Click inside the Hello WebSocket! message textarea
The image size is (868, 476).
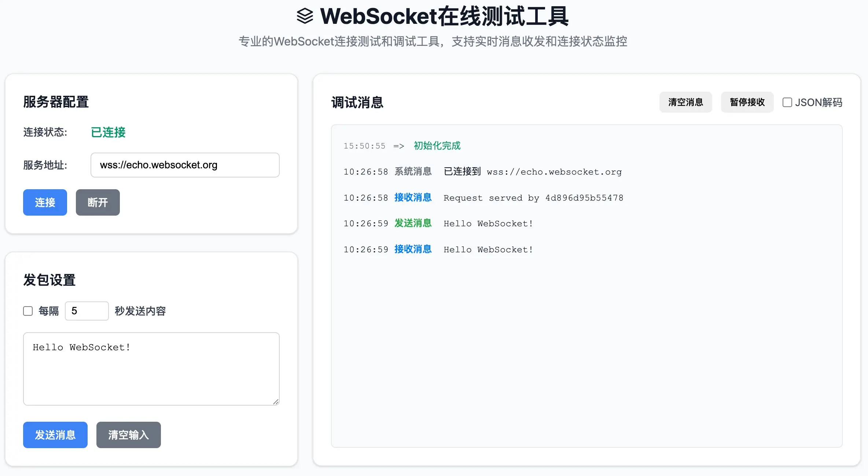(151, 369)
